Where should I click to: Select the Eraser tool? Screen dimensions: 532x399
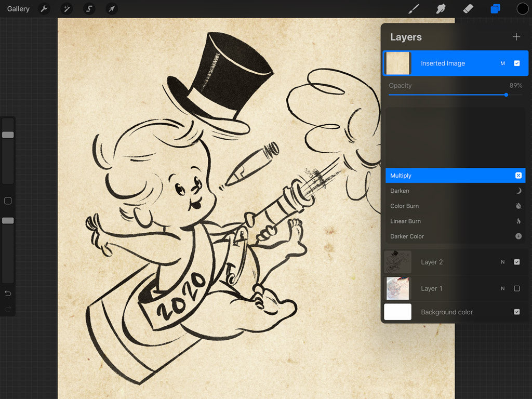[x=468, y=9]
